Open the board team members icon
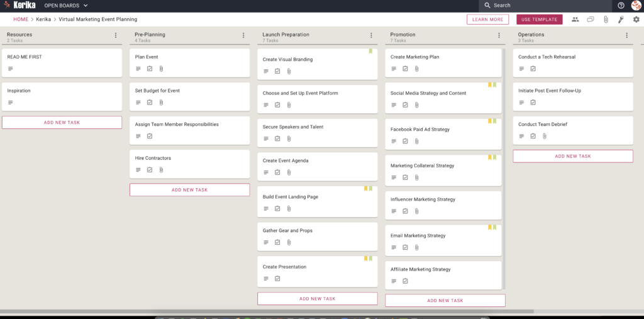This screenshot has width=644, height=319. click(575, 20)
